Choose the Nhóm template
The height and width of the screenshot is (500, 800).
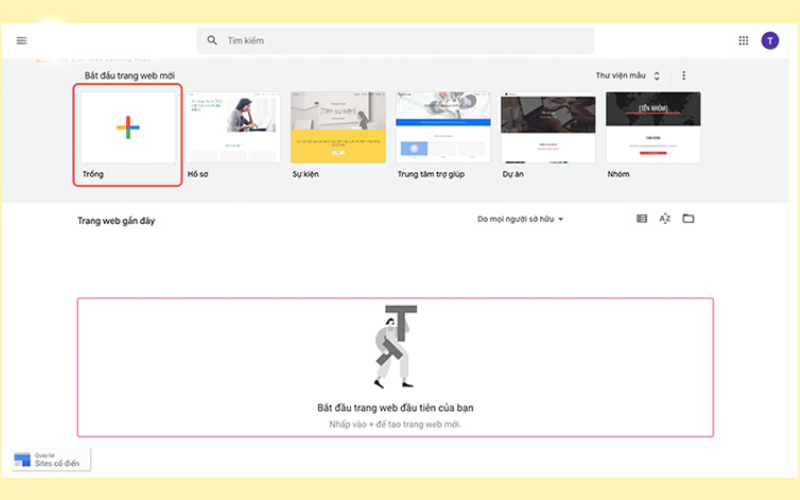point(653,128)
